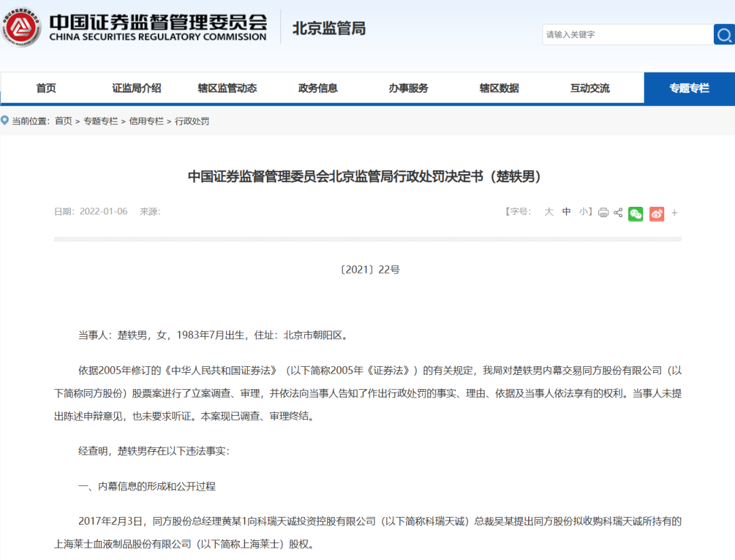
Task: Open the 办事服务 navigation menu
Action: tap(408, 88)
